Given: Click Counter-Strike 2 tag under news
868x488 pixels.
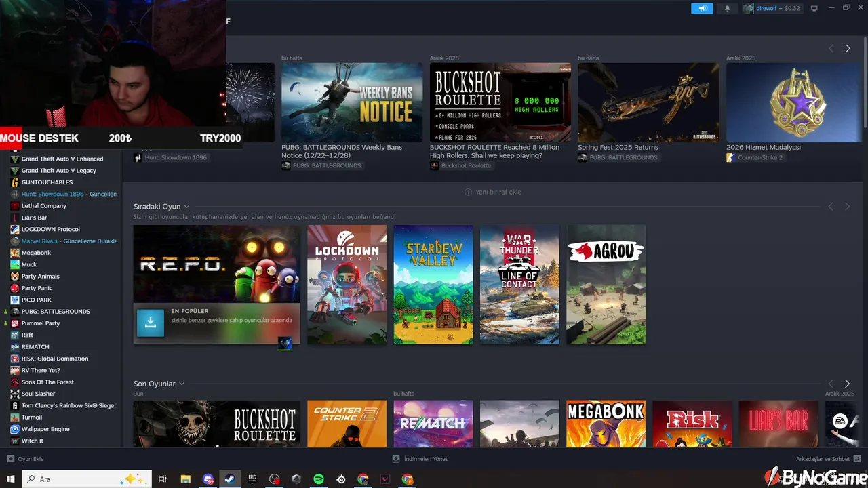Looking at the screenshot, I should [755, 157].
